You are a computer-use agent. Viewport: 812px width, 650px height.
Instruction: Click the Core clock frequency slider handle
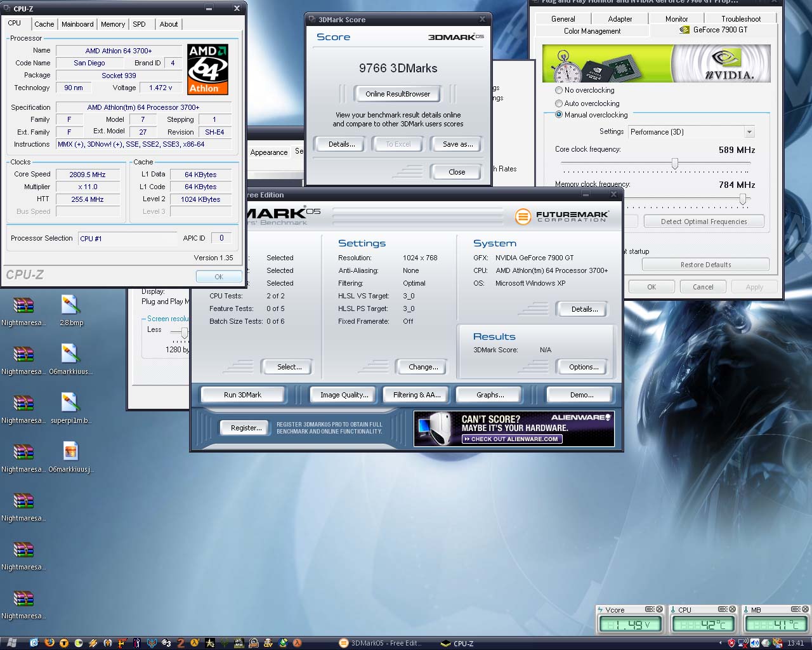pos(675,164)
